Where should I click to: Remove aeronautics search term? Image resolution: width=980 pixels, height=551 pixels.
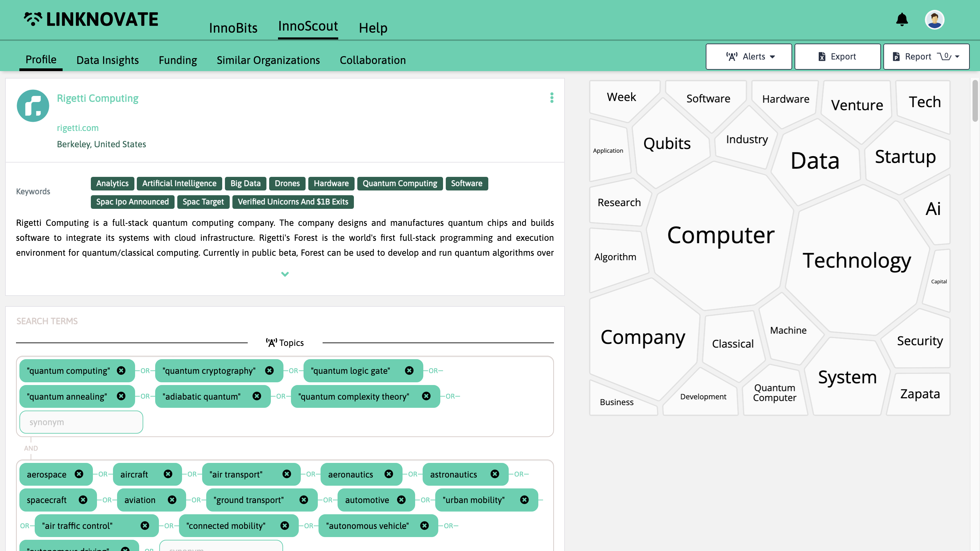coord(388,474)
